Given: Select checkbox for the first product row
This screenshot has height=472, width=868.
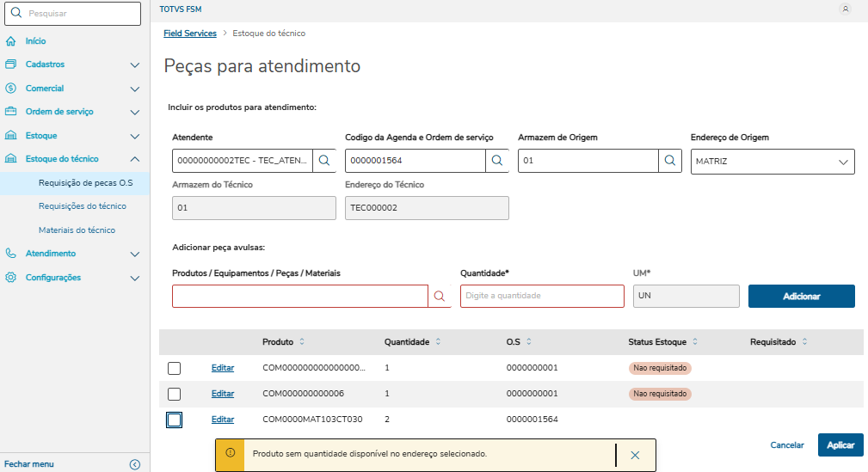Looking at the screenshot, I should (x=175, y=368).
